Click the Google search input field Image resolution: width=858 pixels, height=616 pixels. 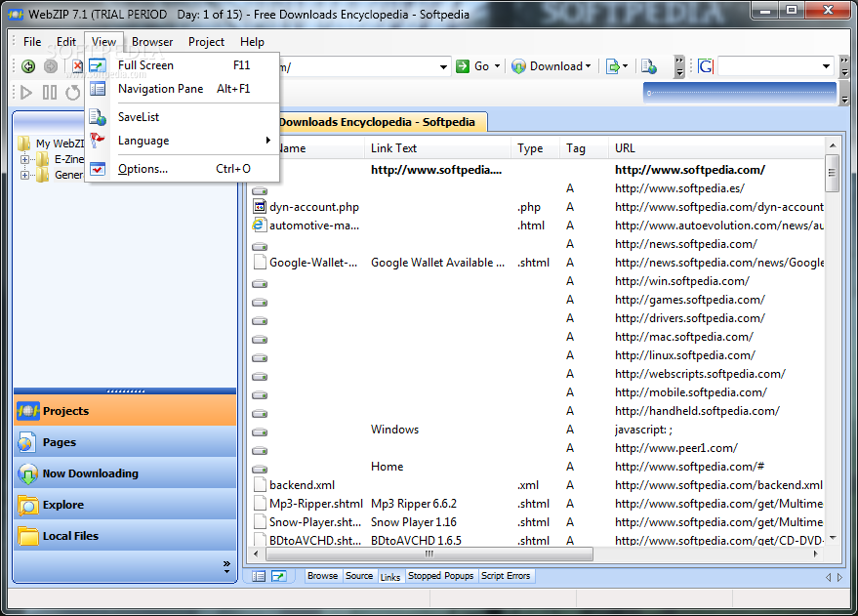(x=769, y=66)
